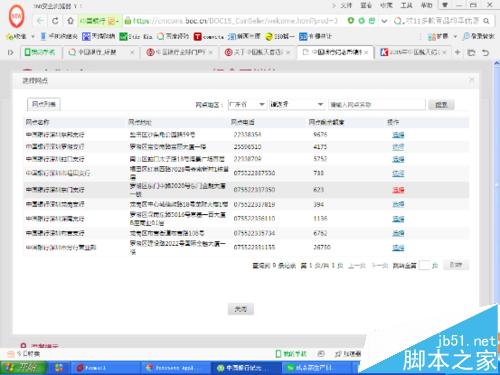
Task: Click the 搜索 search button
Action: (x=441, y=105)
